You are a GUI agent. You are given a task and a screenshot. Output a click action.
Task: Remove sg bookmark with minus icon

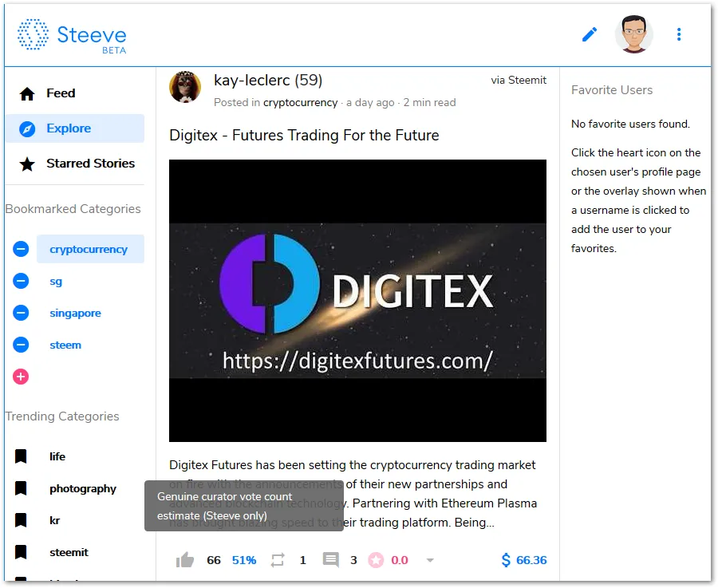[21, 281]
